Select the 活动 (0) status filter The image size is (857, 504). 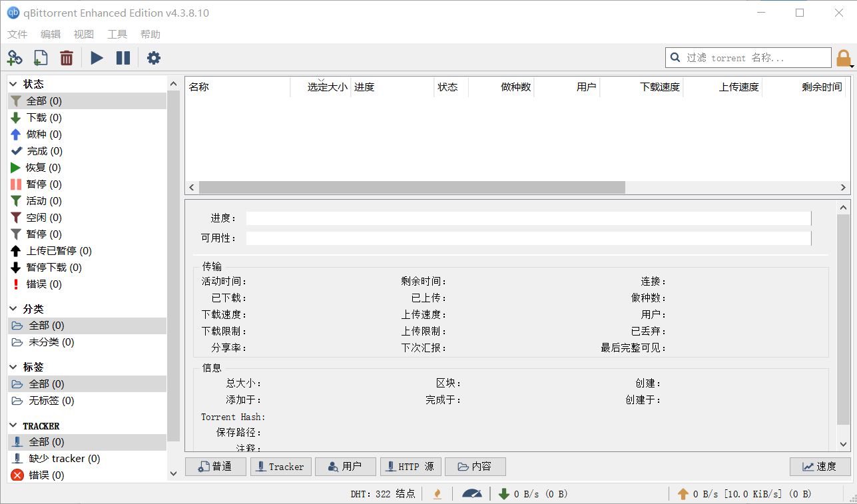[x=87, y=201]
